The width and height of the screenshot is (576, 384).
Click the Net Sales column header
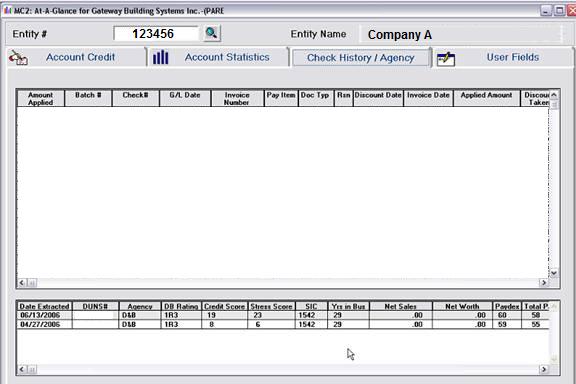[401, 306]
